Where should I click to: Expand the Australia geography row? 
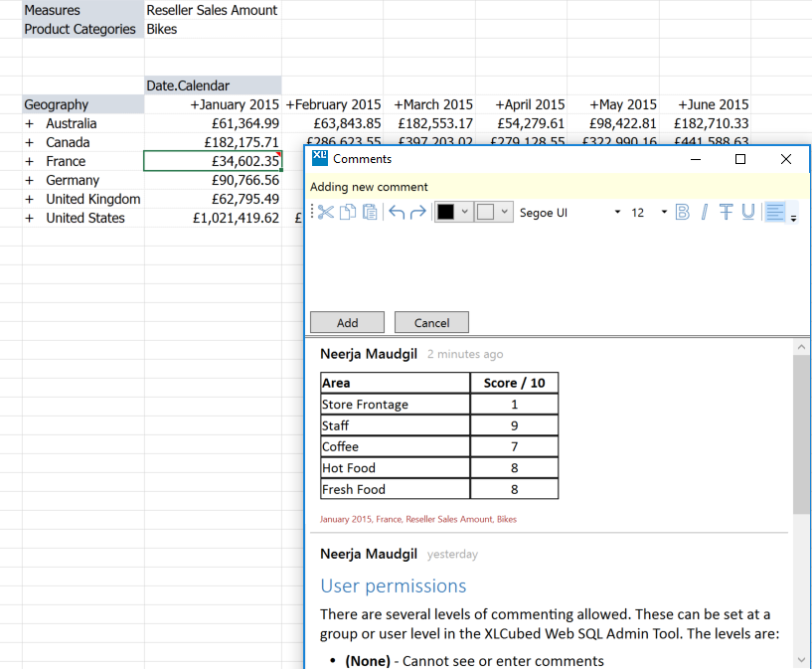pyautogui.click(x=30, y=124)
